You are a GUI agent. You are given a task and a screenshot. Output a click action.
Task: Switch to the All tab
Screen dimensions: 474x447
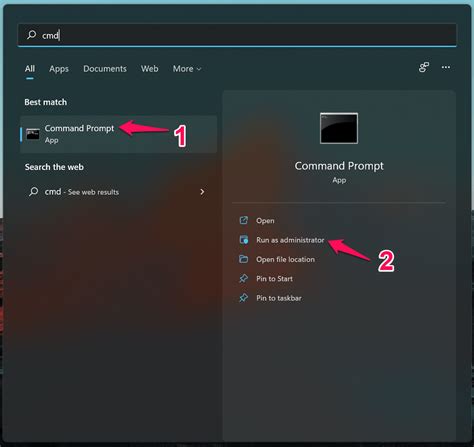30,69
